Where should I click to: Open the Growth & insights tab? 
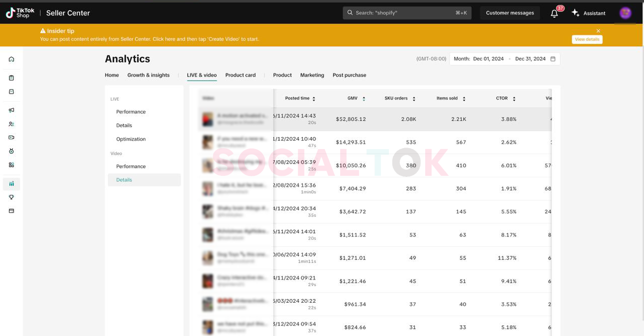tap(148, 75)
